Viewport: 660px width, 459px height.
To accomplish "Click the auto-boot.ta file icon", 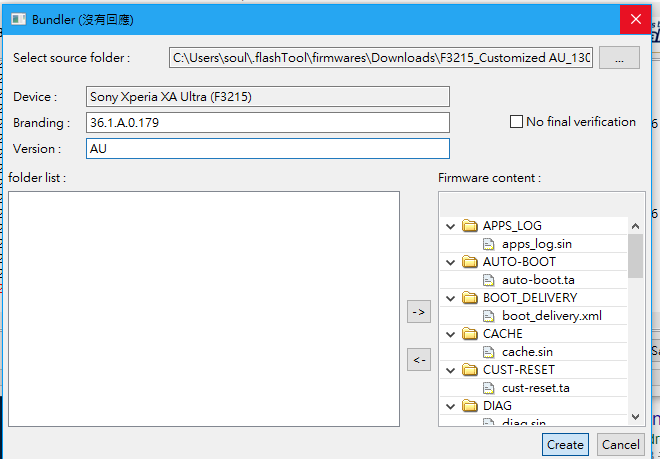I will (x=488, y=280).
